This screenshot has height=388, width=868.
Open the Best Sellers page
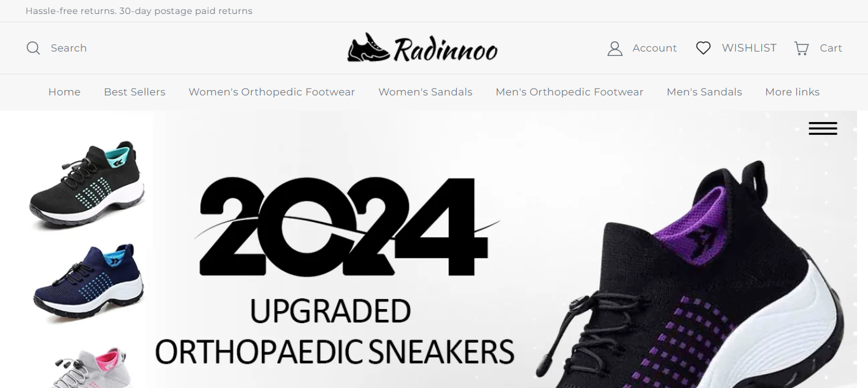135,92
